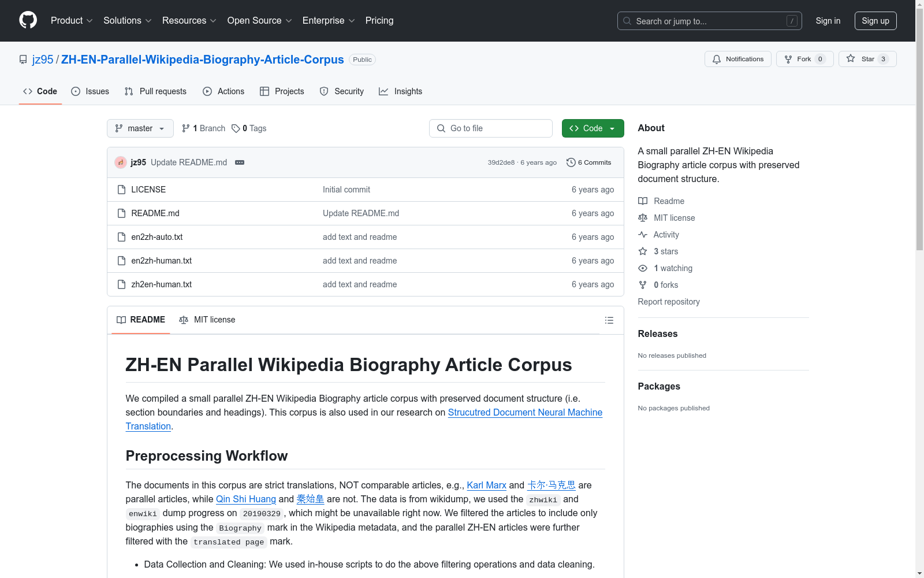Image resolution: width=924 pixels, height=578 pixels.
Task: Select the MIT license tab in file viewer
Action: pyautogui.click(x=207, y=320)
